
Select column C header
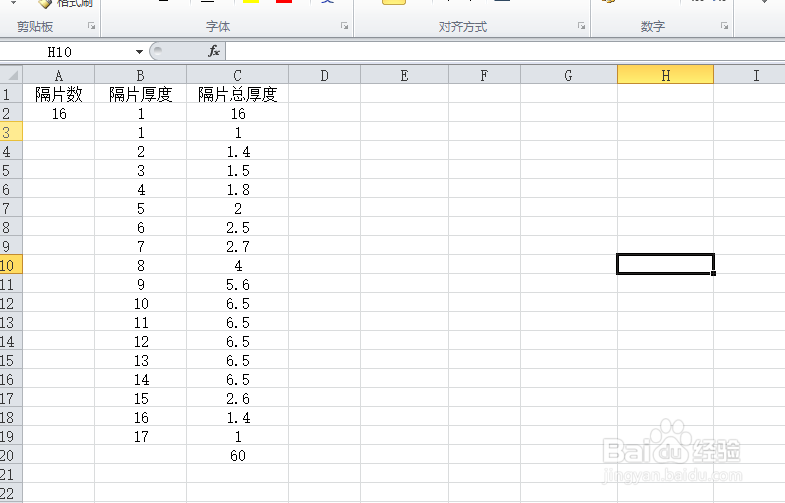pos(238,75)
